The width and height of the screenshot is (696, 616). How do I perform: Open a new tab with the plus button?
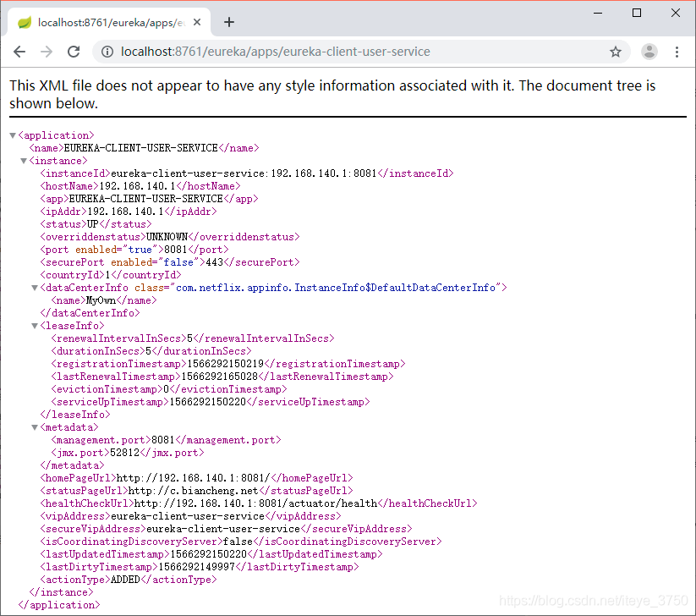click(228, 23)
